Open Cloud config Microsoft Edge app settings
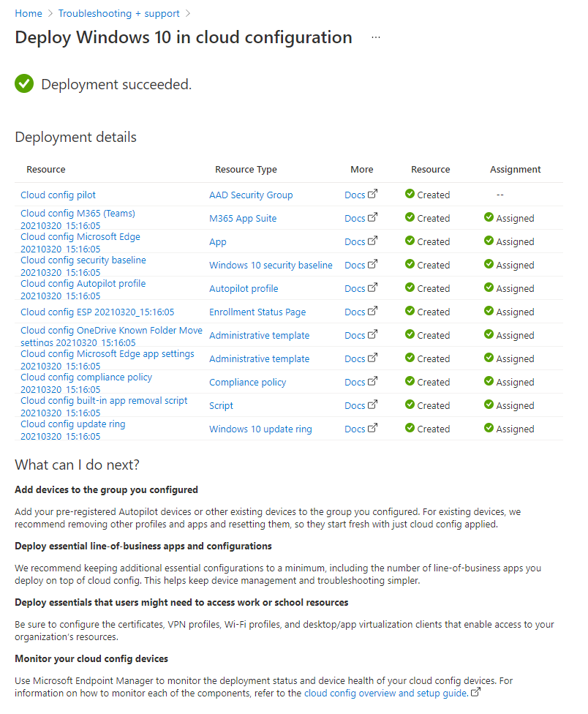This screenshot has height=714, width=588. click(x=107, y=359)
